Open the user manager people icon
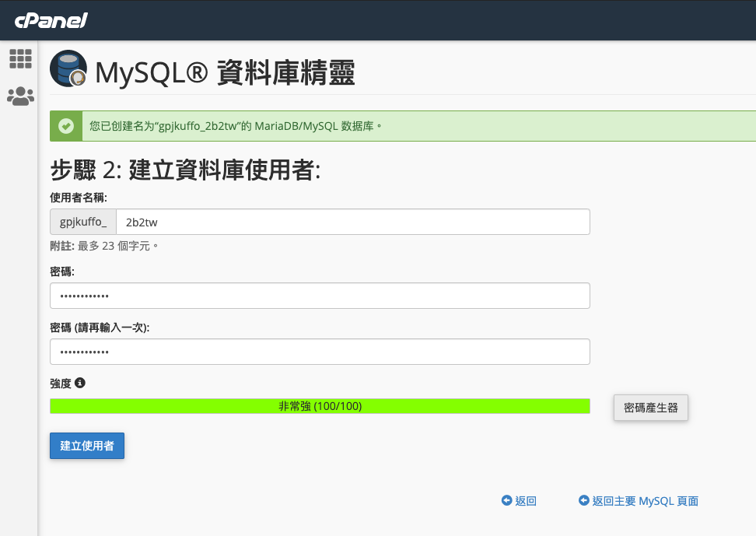 click(x=20, y=96)
